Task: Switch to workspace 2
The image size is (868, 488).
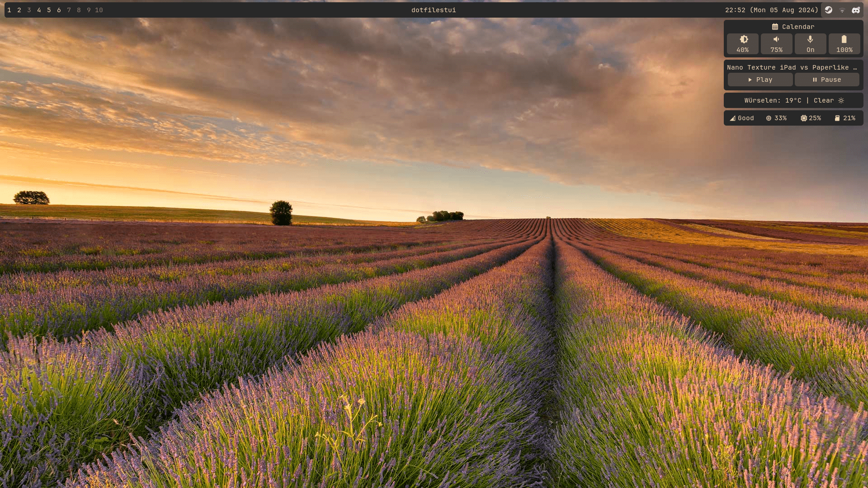Action: pos(19,10)
